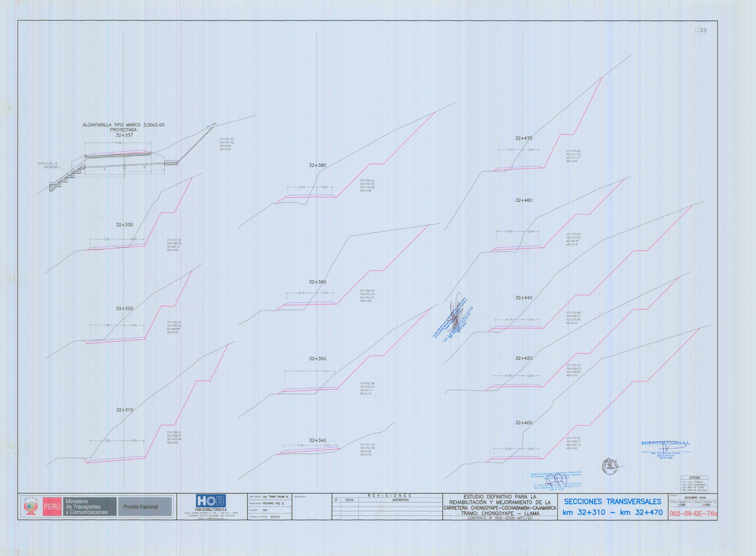Click section label '32+360'
This screenshot has width=756, height=556.
click(x=317, y=282)
